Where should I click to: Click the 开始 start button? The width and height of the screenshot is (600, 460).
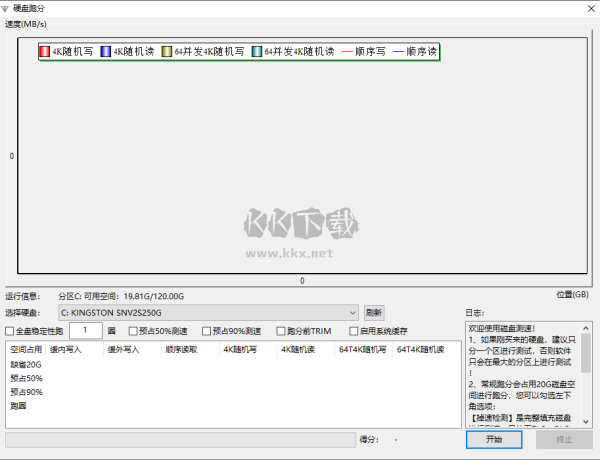tap(494, 439)
